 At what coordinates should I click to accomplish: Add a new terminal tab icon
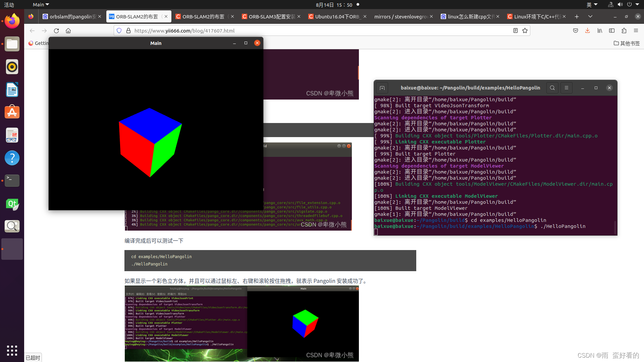(x=382, y=88)
